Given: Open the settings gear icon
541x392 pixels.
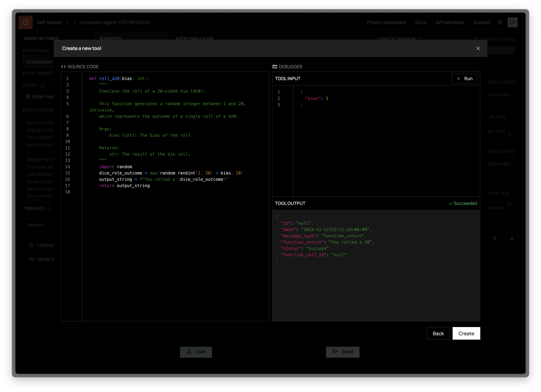Looking at the screenshot, I should click(500, 22).
